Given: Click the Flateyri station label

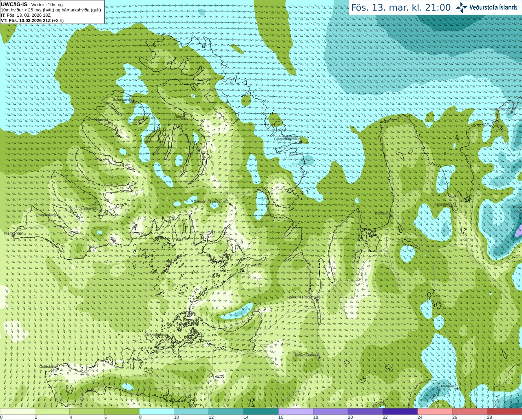Looking at the screenshot, I should [x=102, y=120].
